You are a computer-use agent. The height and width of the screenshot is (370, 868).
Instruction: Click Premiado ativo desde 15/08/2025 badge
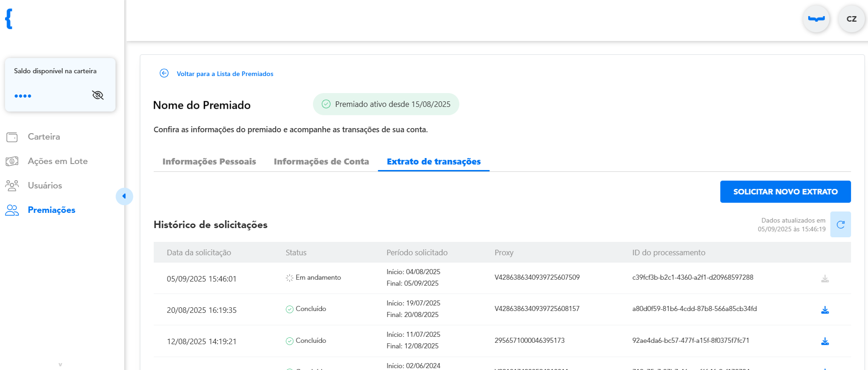(x=386, y=104)
